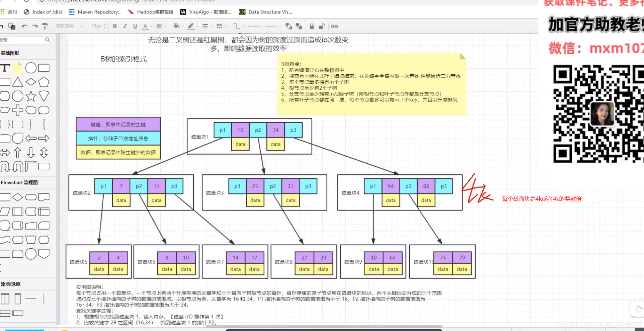Click the insert link chain icon

click(x=334, y=26)
